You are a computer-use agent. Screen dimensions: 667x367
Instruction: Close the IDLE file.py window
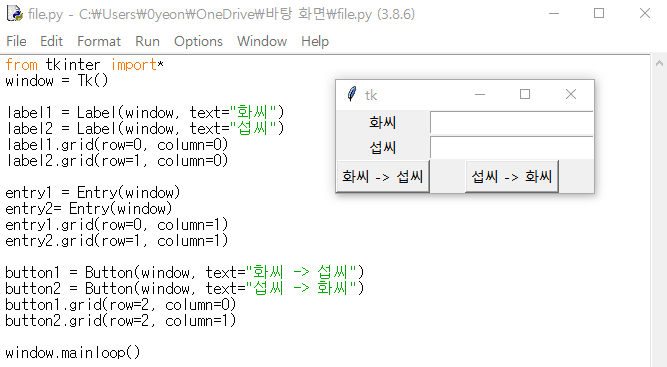point(645,14)
